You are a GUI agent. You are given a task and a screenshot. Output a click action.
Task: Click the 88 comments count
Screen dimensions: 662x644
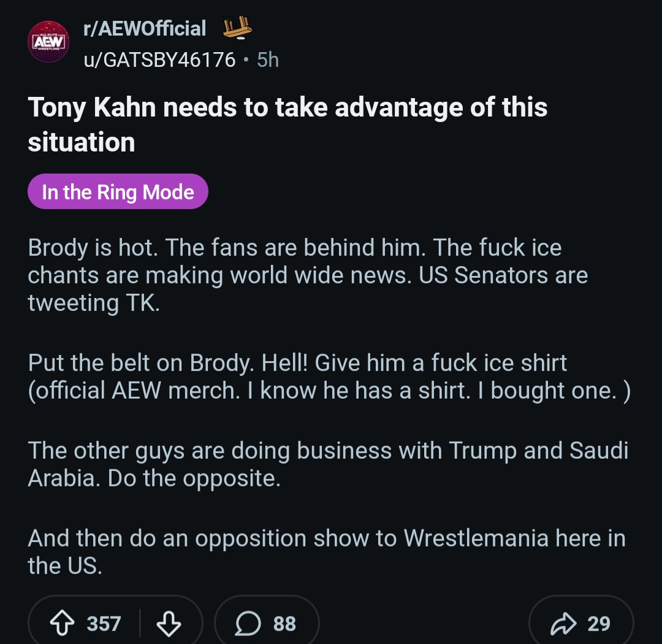click(x=284, y=624)
